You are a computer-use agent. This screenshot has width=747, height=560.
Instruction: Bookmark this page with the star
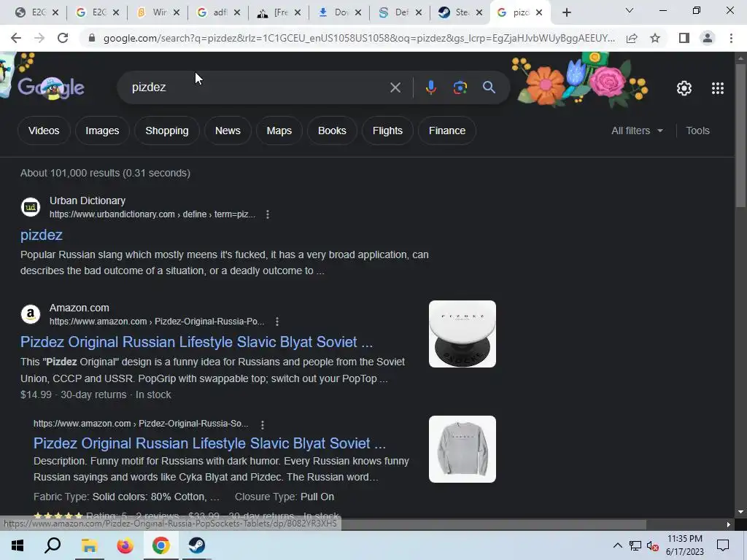655,38
